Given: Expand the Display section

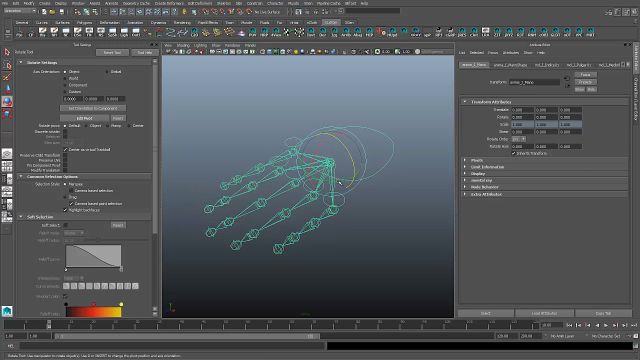Looking at the screenshot, I should point(464,173).
